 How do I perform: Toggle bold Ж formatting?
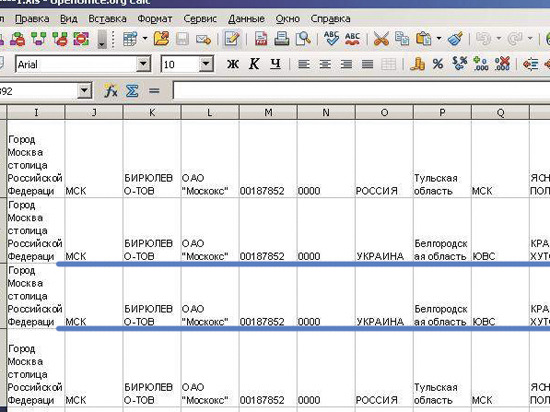coord(233,64)
